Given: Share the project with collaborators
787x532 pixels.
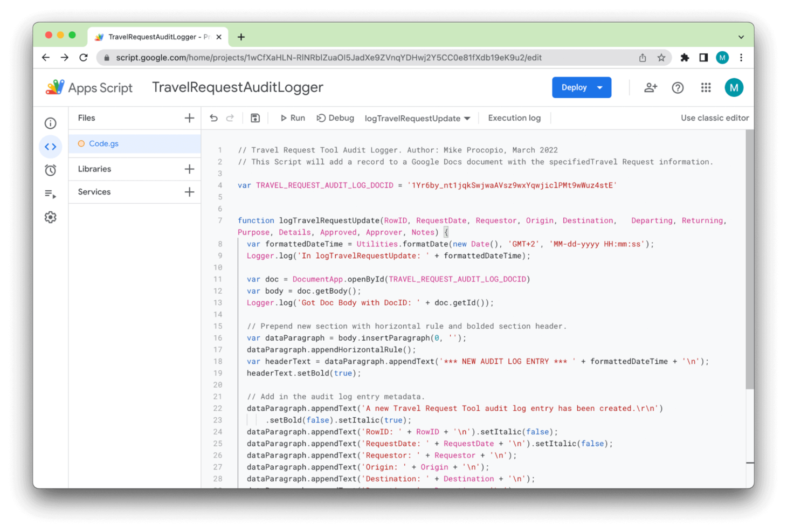Looking at the screenshot, I should (x=651, y=87).
